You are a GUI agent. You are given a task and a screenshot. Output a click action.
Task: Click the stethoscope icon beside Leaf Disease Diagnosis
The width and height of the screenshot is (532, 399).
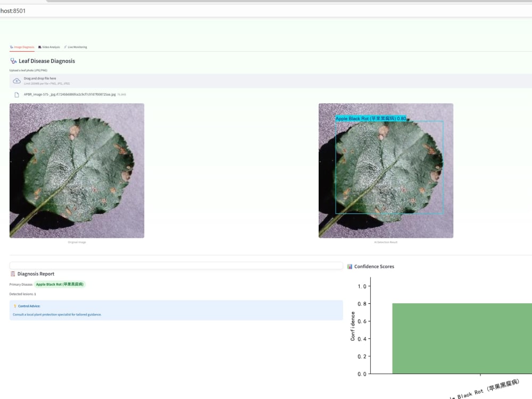13,61
